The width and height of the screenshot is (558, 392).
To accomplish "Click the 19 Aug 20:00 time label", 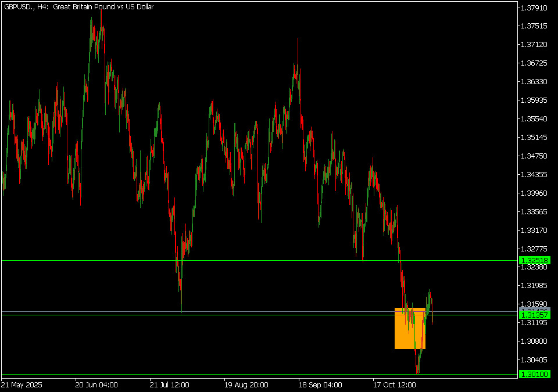I will pyautogui.click(x=246, y=384).
